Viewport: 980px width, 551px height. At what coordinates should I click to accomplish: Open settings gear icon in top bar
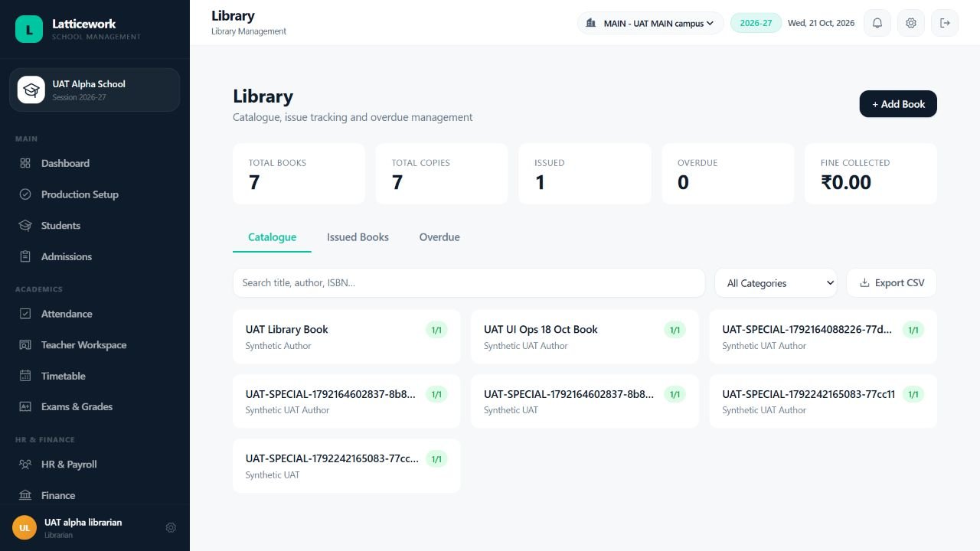click(x=911, y=23)
